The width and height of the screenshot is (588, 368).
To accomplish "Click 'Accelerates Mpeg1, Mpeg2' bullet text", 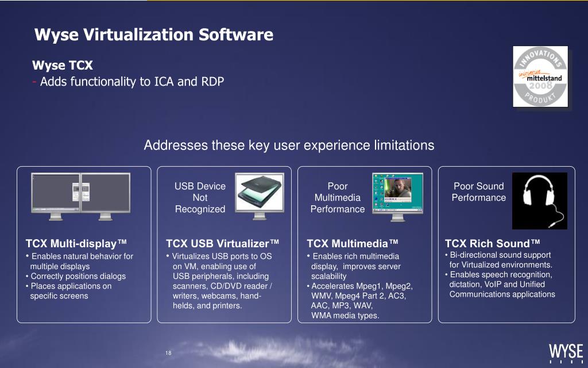I will (359, 301).
